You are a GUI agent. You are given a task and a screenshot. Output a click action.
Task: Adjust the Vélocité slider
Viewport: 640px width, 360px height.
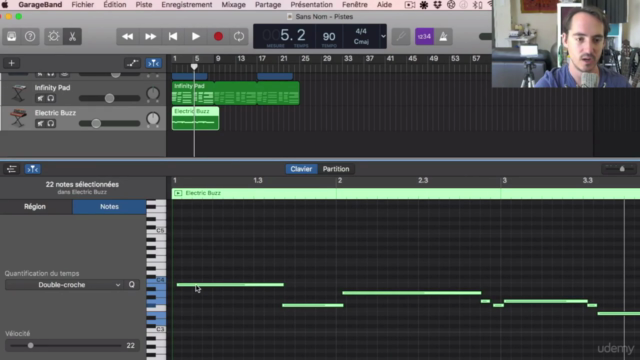[x=65, y=346]
